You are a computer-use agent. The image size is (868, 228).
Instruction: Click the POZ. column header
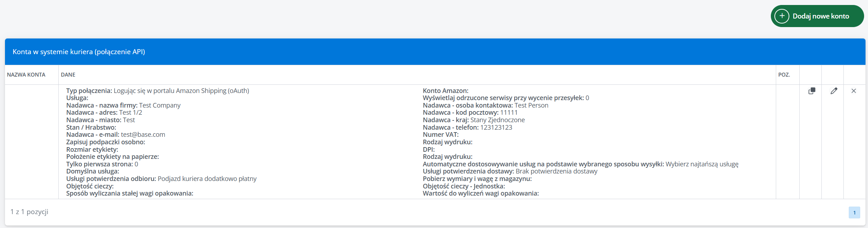784,75
